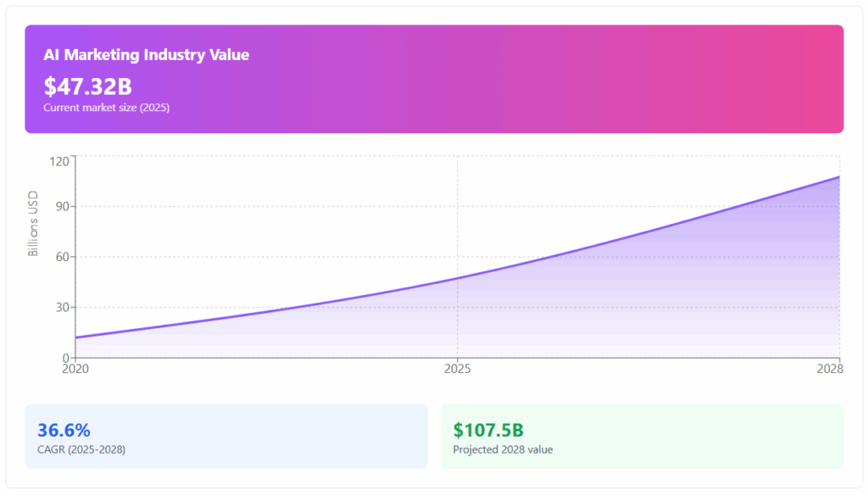Select the 120 tick on the y-axis

59,161
